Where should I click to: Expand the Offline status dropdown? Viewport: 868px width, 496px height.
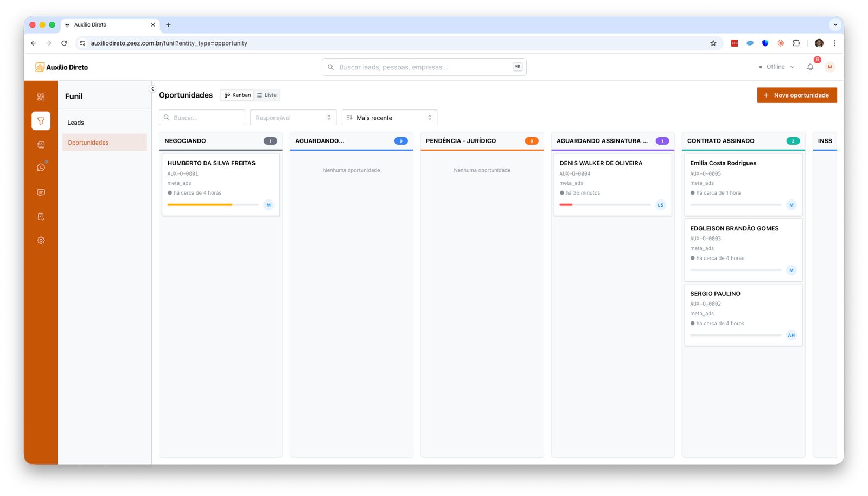pos(777,67)
